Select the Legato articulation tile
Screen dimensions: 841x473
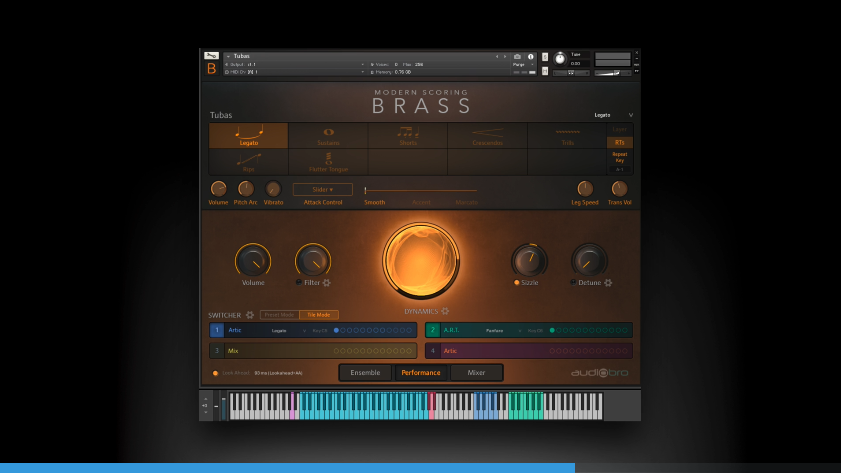pyautogui.click(x=248, y=136)
